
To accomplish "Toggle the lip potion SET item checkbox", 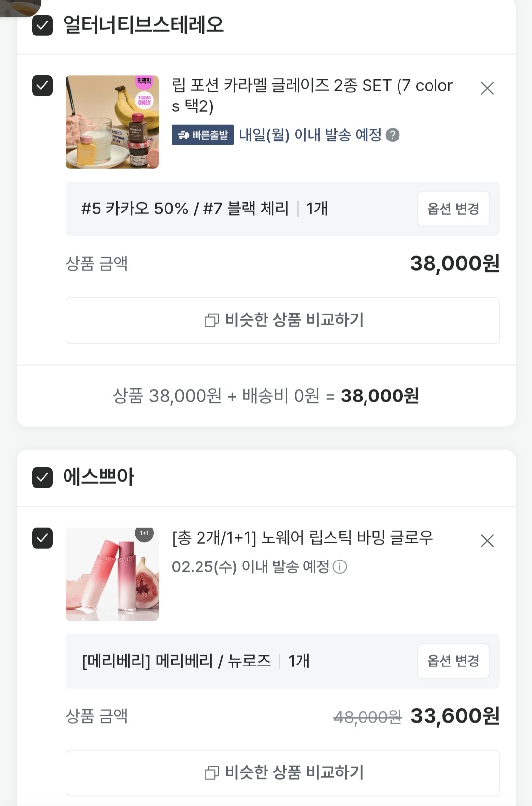I will coord(42,86).
